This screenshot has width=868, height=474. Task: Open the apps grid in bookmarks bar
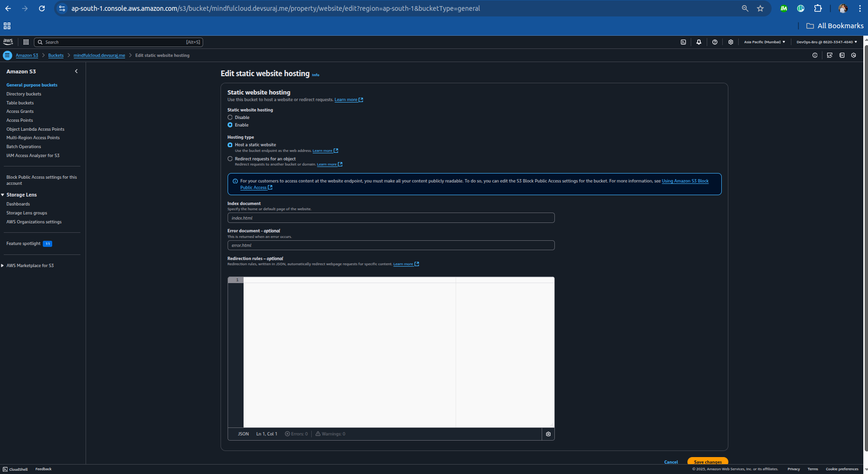click(7, 26)
